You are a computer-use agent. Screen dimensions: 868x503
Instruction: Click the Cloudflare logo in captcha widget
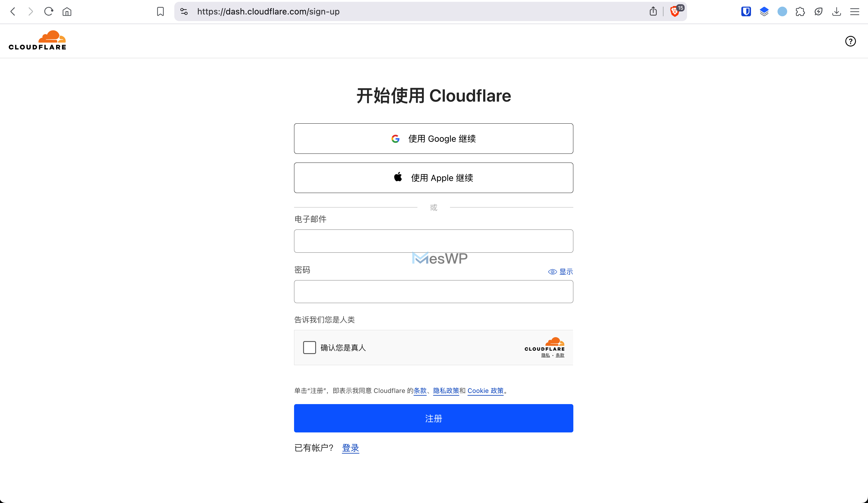545,344
